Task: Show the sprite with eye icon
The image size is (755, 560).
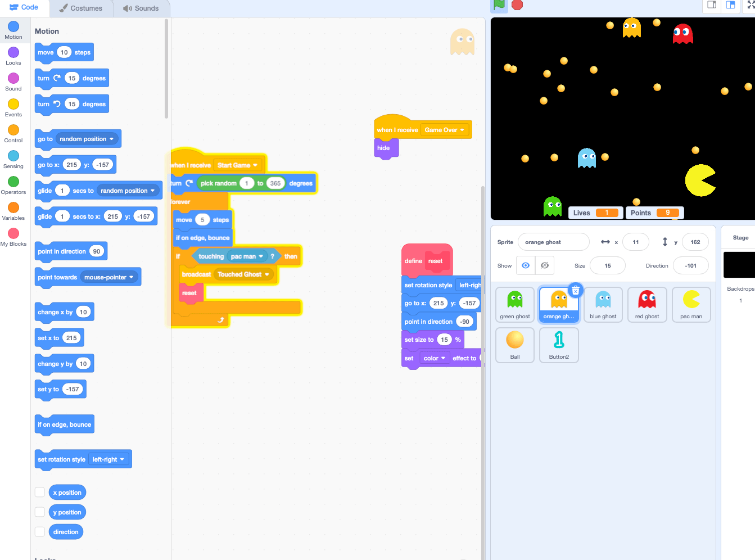Action: click(x=526, y=265)
